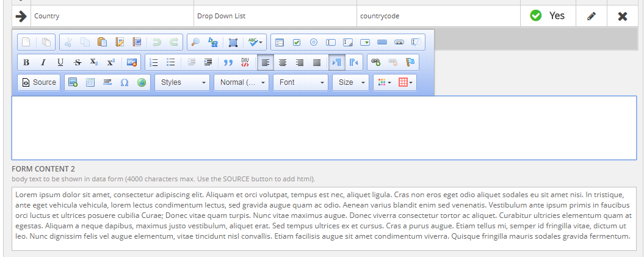
Task: Click the Undo arrow icon
Action: click(156, 42)
